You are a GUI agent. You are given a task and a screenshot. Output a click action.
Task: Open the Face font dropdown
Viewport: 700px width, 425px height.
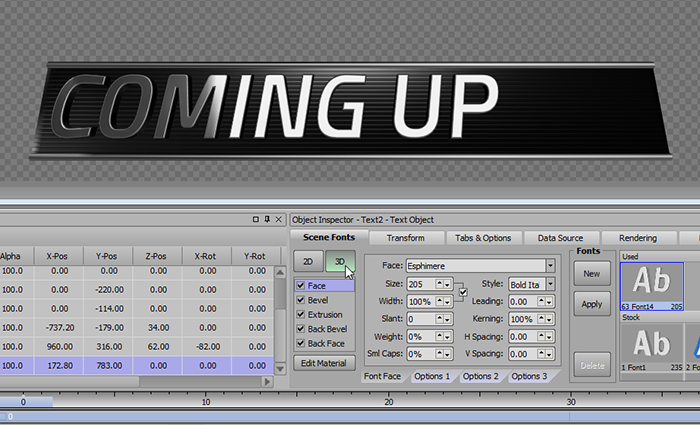coord(551,266)
